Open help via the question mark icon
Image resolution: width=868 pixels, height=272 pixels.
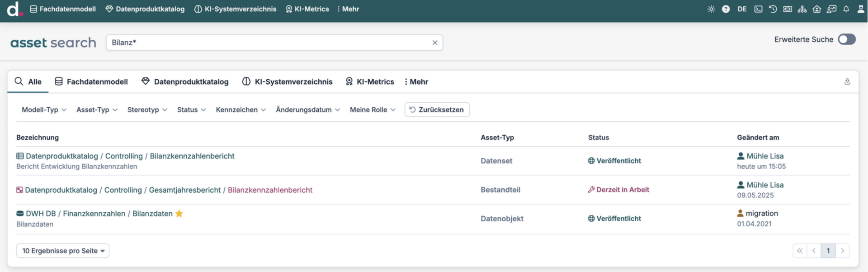coord(726,9)
